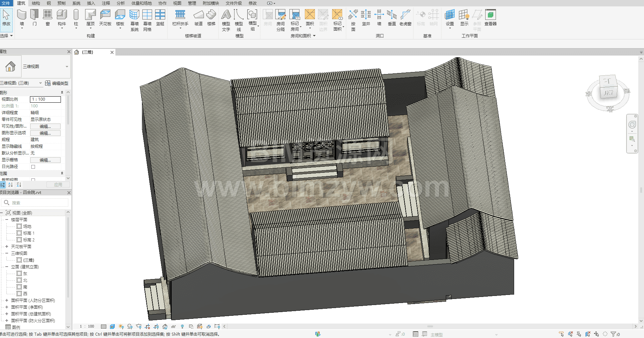Click Edit button for Visibility/Graphics (可见性/图形)
644x338 pixels.
point(45,126)
